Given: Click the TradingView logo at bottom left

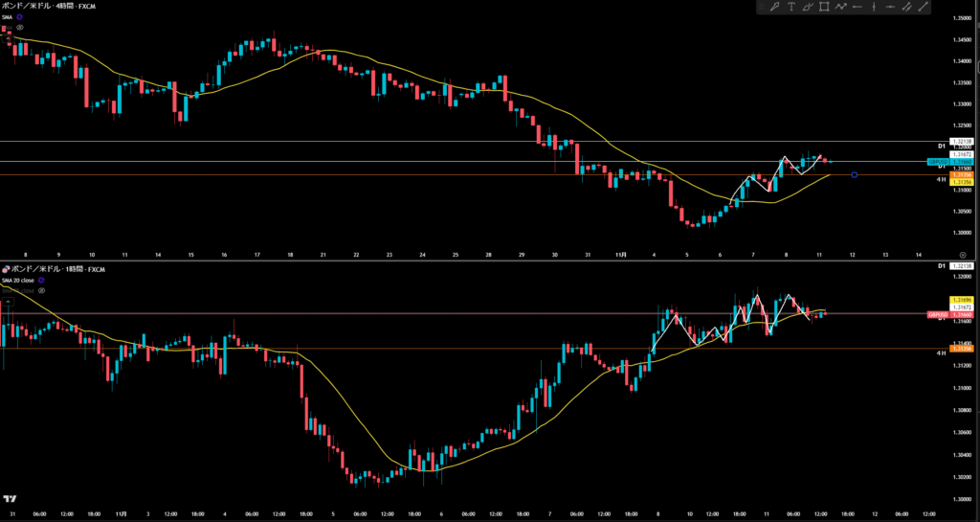Looking at the screenshot, I should point(11,499).
